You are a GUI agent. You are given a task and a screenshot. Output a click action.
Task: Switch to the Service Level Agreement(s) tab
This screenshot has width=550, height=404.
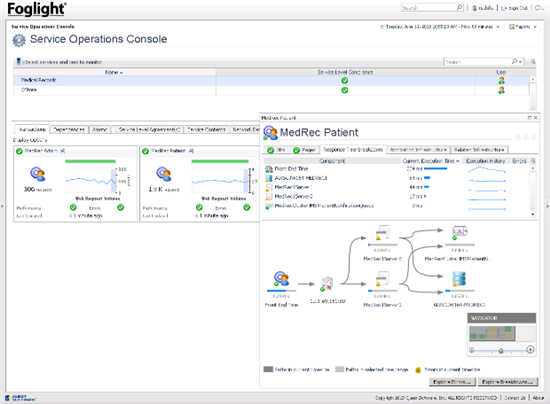[147, 129]
